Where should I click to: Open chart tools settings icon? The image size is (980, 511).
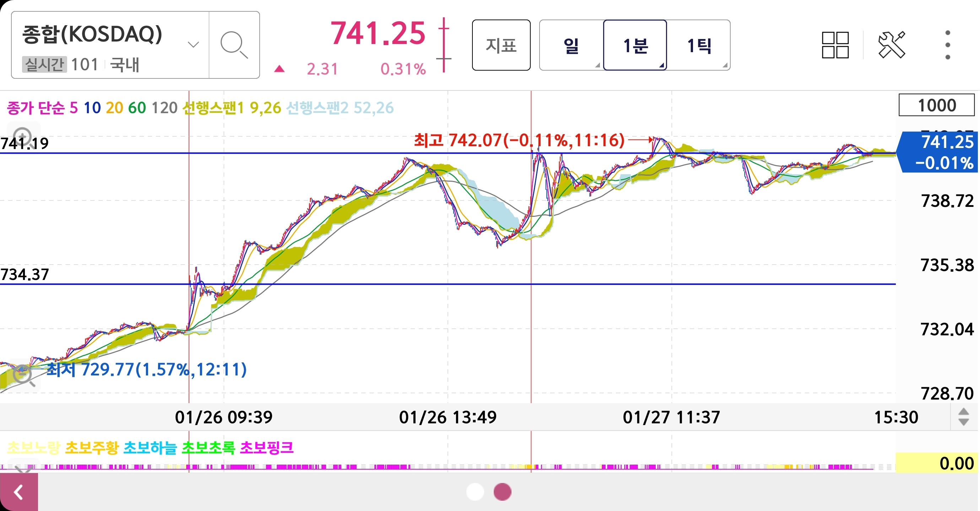pos(891,45)
